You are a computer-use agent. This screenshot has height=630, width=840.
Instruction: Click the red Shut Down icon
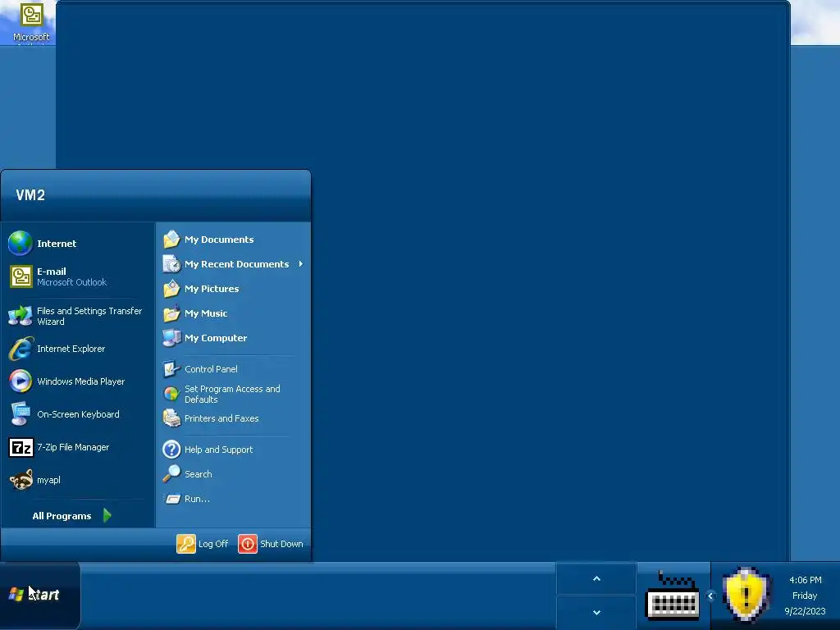(x=248, y=544)
